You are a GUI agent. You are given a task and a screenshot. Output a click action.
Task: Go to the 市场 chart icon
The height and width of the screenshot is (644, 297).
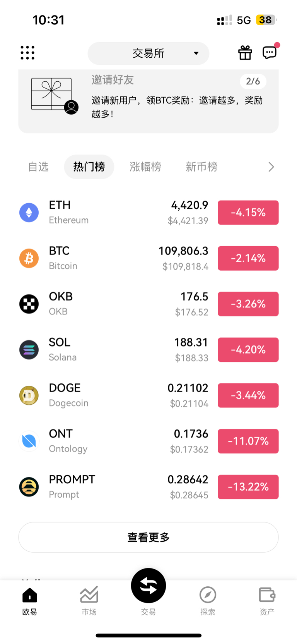(89, 595)
